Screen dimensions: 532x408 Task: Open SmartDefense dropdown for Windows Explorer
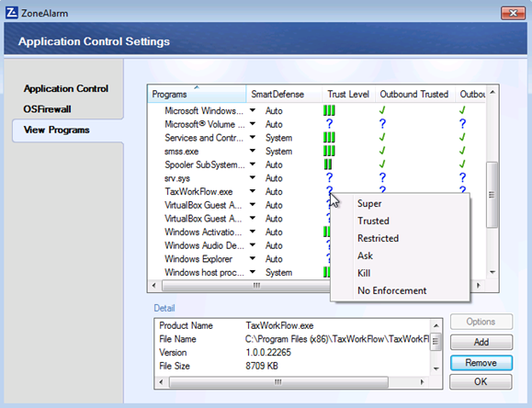tap(253, 258)
